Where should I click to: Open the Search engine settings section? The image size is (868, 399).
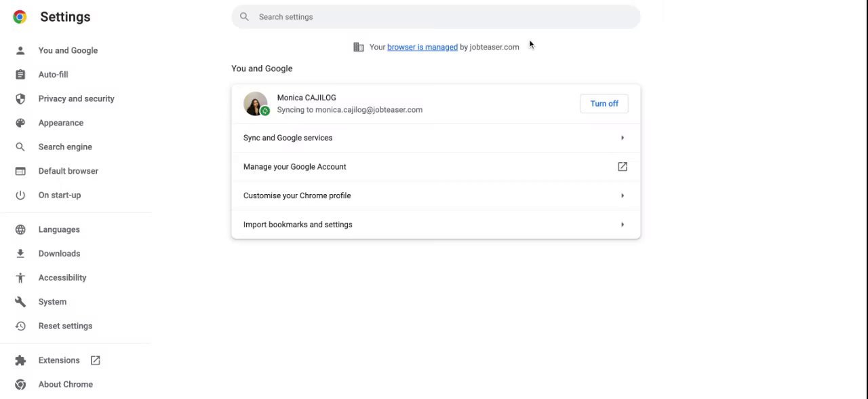65,147
